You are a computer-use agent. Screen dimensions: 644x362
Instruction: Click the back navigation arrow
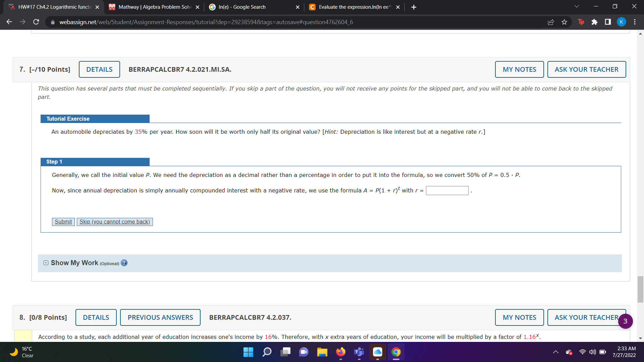click(9, 22)
